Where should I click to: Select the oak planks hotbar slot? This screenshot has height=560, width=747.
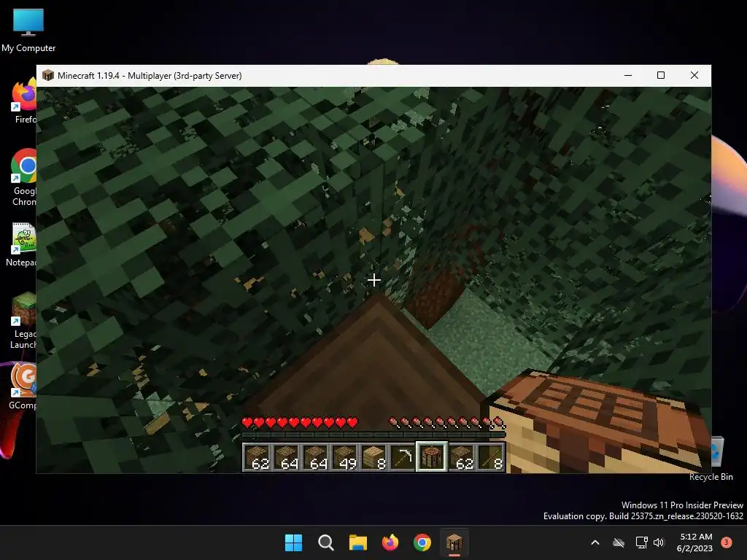pos(374,456)
